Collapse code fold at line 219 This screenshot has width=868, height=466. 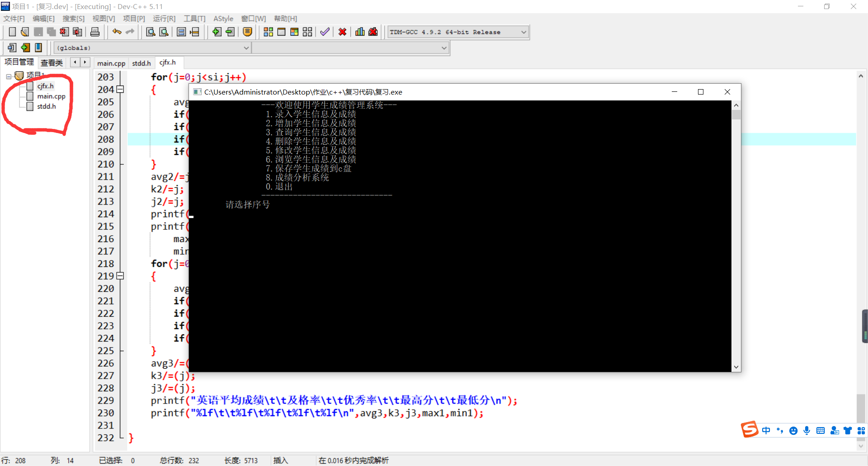click(120, 276)
